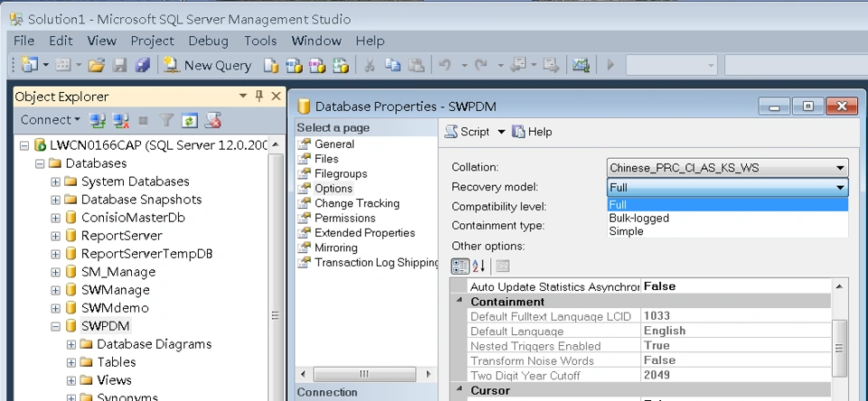Click the Object Explorer delete-marked icon
The width and height of the screenshot is (868, 401).
pyautogui.click(x=213, y=120)
